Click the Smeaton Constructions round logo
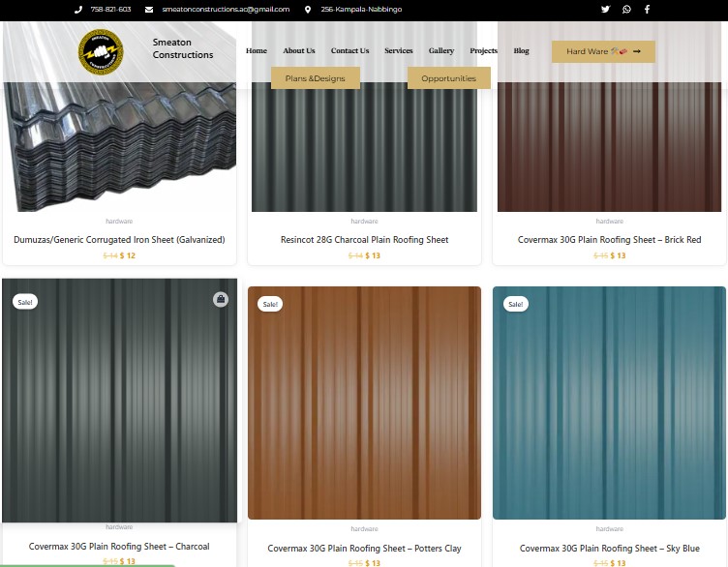The height and width of the screenshot is (567, 728). 101,51
